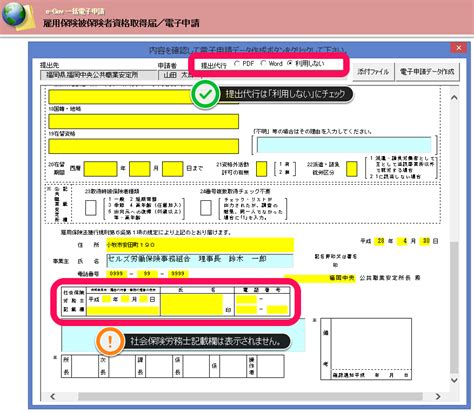Click the address field containing 小牧市安田町
This screenshot has width=474, height=413.
coord(200,245)
